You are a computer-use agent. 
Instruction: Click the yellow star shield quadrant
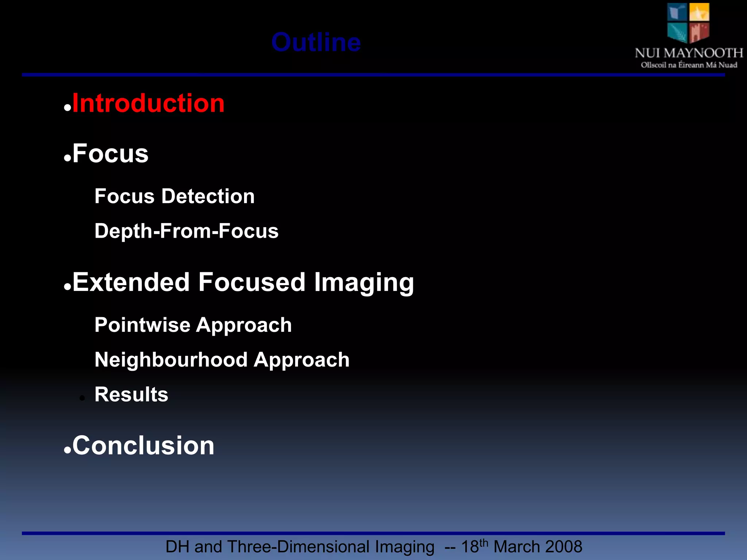tap(699, 12)
